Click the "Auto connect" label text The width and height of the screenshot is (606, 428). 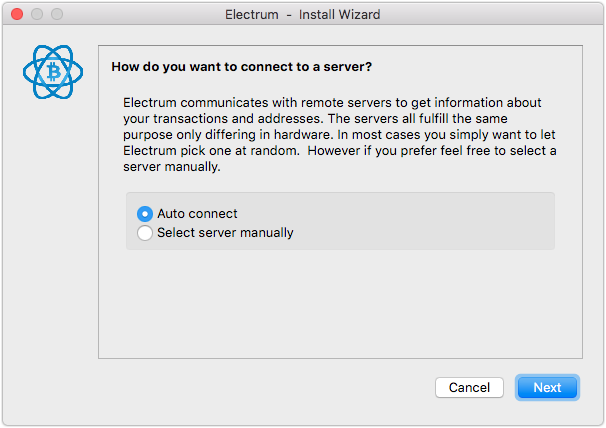click(197, 214)
